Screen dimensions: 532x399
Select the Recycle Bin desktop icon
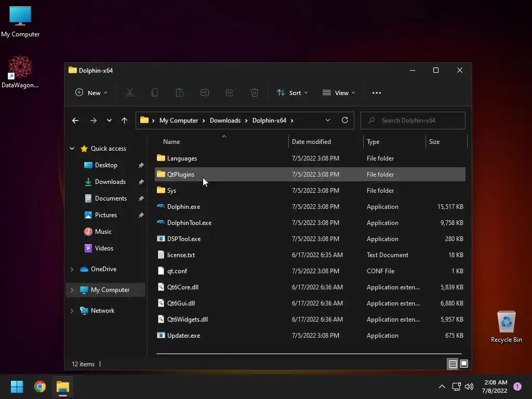point(506,327)
